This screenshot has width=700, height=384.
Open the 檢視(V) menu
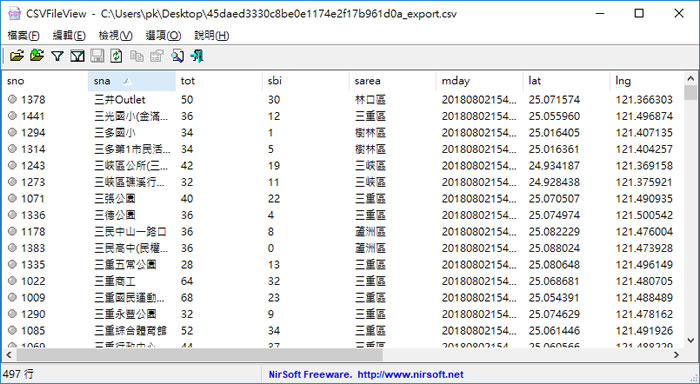[x=116, y=35]
